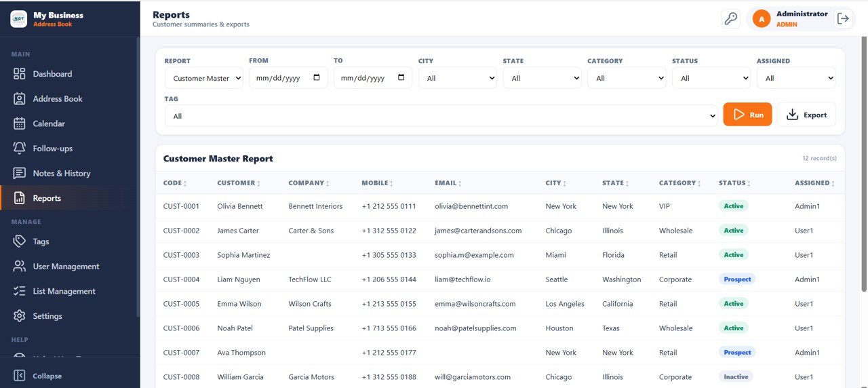Viewport: 868px width, 388px height.
Task: Click the 12 record(s) count label
Action: coord(819,159)
